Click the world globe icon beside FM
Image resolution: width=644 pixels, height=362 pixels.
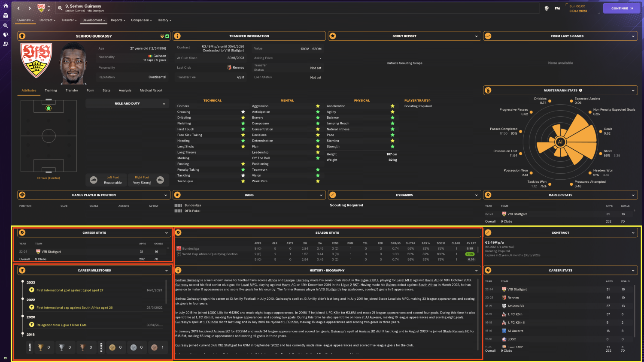click(x=547, y=8)
